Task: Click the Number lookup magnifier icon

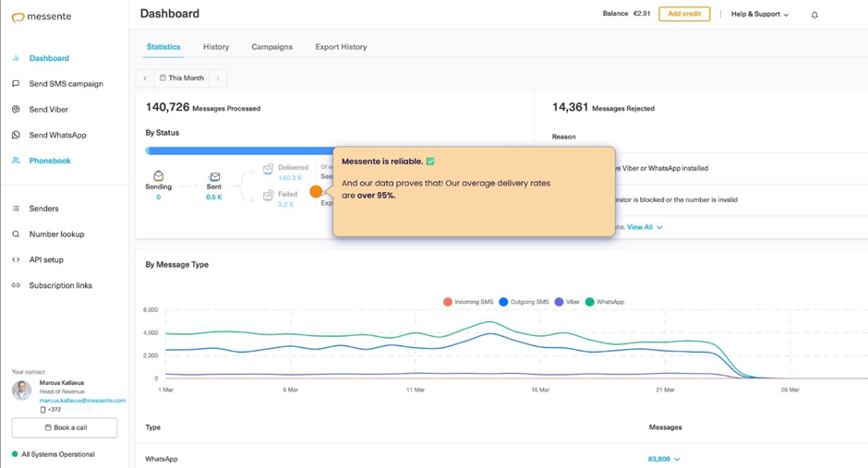Action: tap(16, 234)
